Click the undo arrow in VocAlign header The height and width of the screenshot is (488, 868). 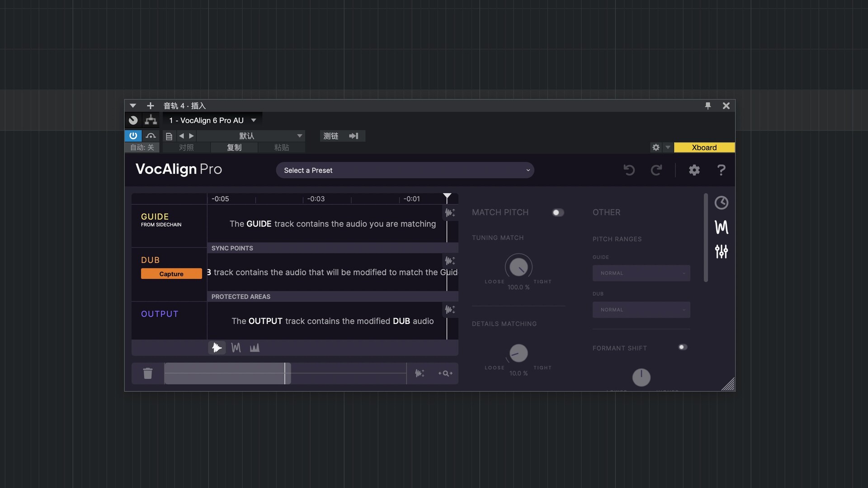629,170
